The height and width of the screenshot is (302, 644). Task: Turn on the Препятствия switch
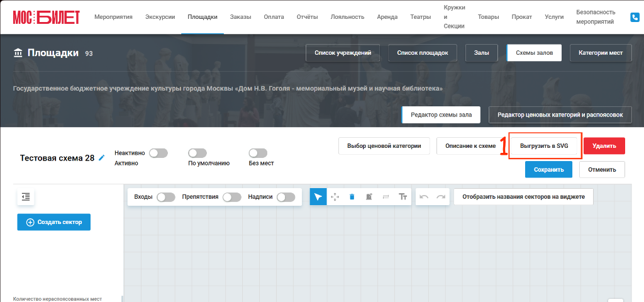coord(232,197)
